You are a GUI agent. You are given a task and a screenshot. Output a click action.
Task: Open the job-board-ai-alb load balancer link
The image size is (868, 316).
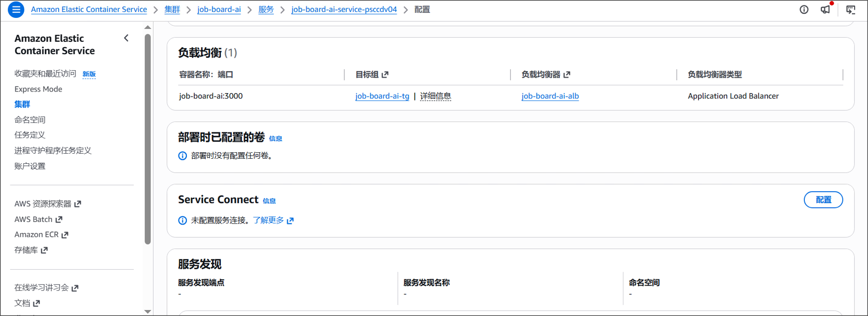[550, 96]
